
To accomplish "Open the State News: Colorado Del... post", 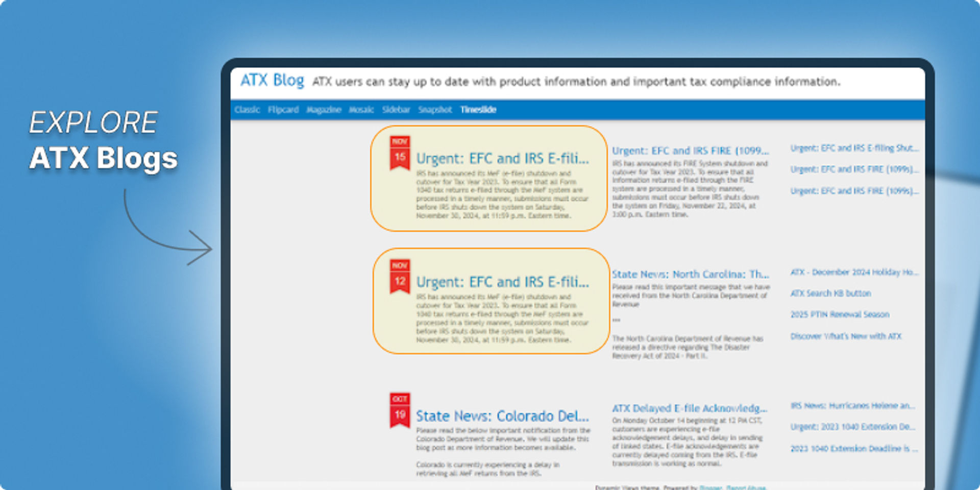I will click(502, 416).
